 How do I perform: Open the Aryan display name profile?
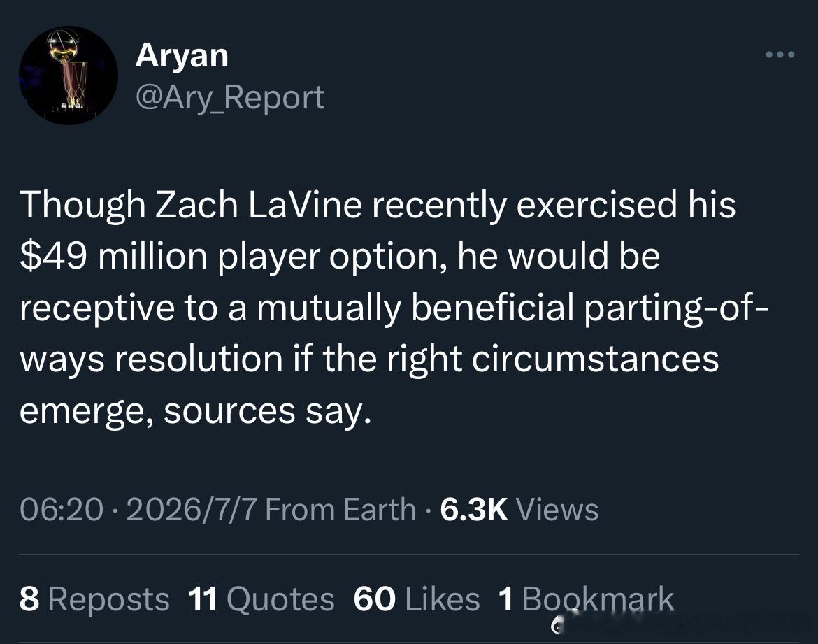pyautogui.click(x=182, y=56)
